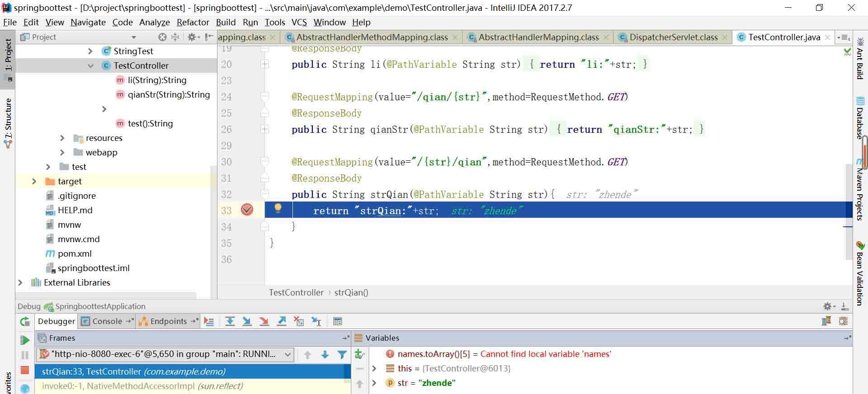868x394 pixels.
Task: Switch to Debugger tab
Action: [x=56, y=321]
